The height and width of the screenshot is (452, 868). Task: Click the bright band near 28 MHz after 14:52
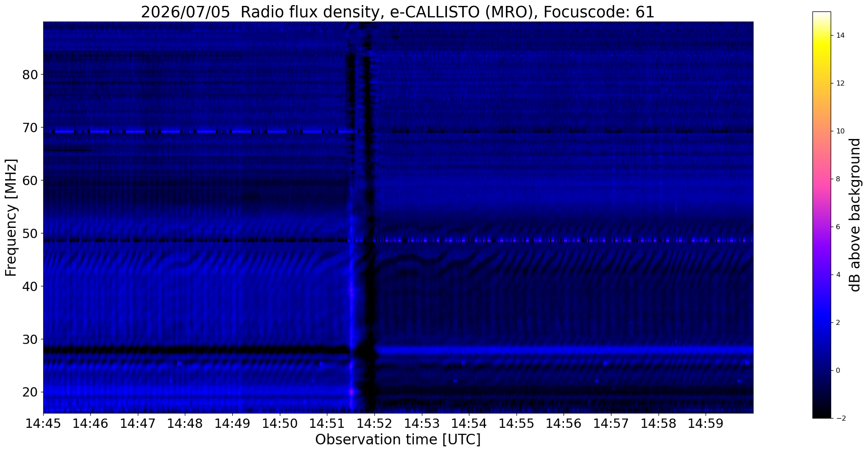pyautogui.click(x=564, y=350)
